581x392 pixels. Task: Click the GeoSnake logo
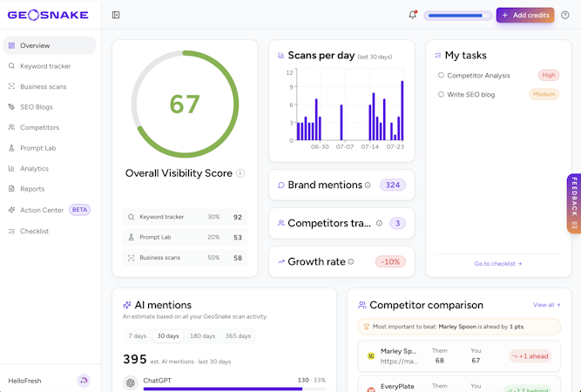[48, 15]
